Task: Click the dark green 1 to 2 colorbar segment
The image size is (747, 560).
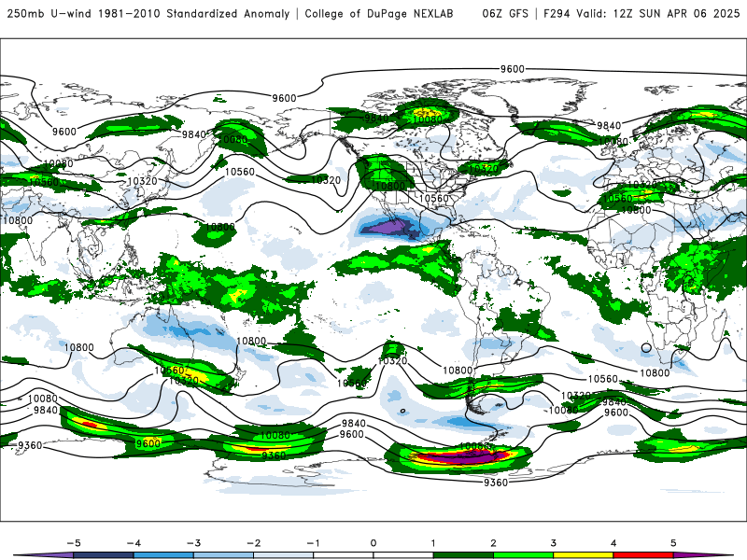Action: click(x=463, y=555)
